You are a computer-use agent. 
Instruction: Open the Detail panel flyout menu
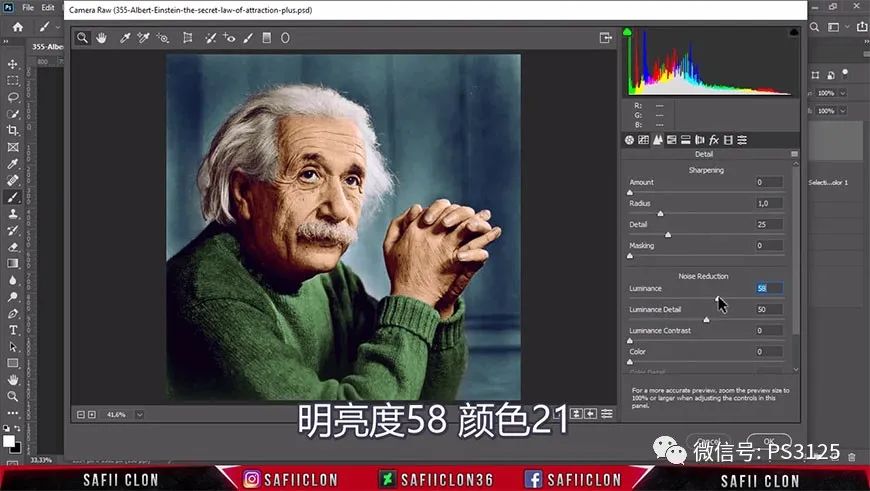795,154
